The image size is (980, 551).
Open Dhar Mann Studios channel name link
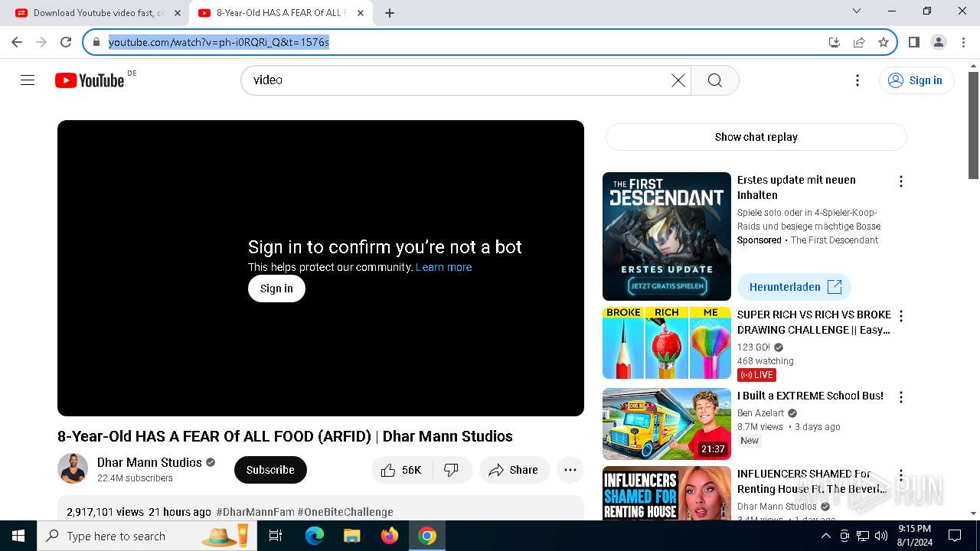[149, 462]
